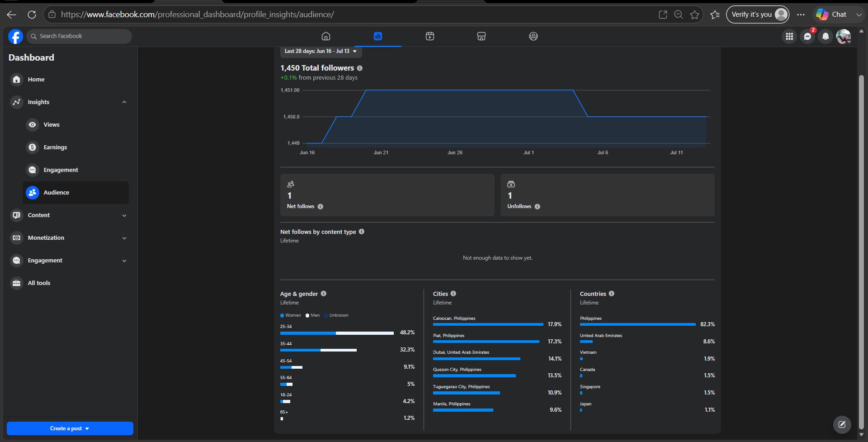Open the notifications bell

826,37
